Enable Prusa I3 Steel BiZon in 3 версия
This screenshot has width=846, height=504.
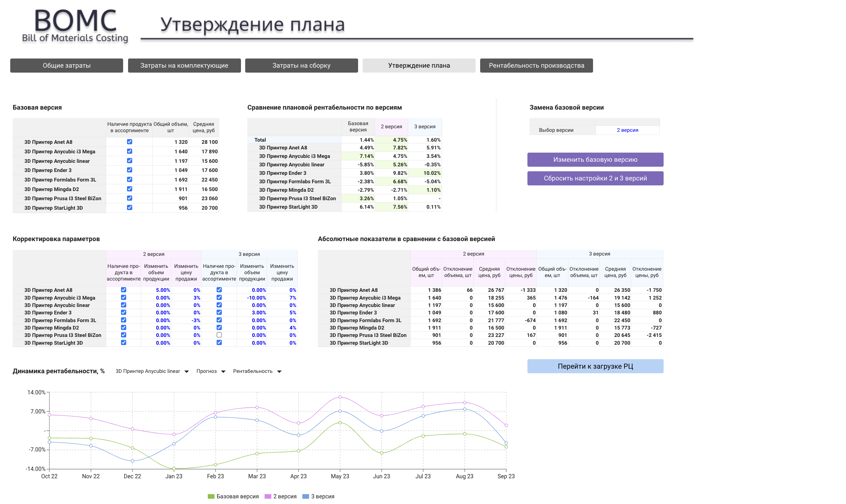(219, 335)
